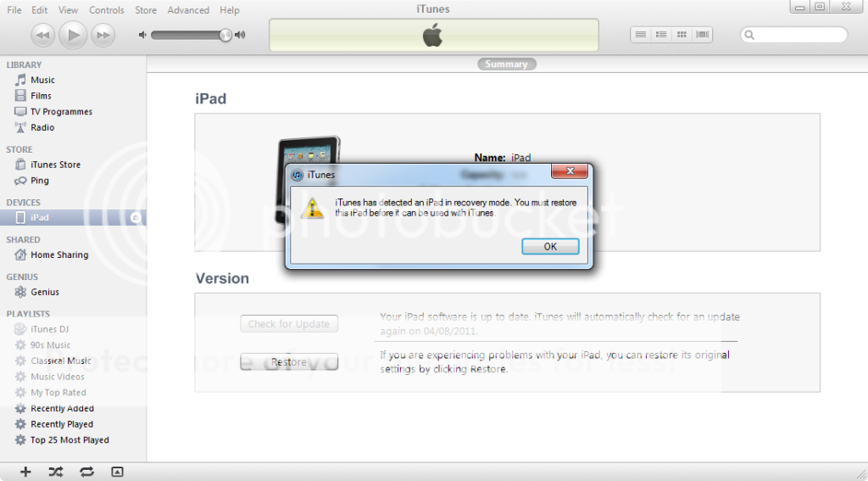Open the Advanced menu
Image resolution: width=868 pixels, height=481 pixels.
(x=188, y=10)
